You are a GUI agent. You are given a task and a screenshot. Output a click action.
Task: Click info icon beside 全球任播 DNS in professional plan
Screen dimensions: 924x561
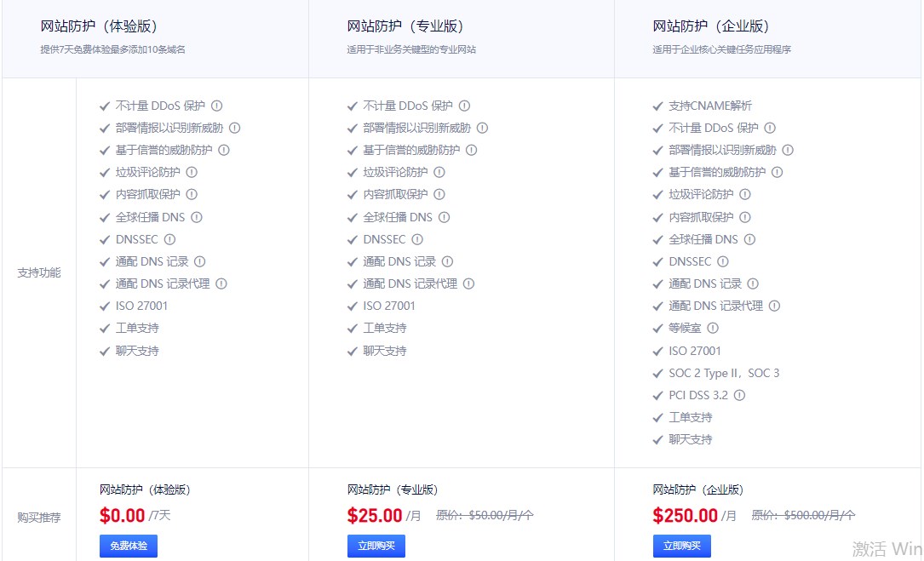(444, 217)
